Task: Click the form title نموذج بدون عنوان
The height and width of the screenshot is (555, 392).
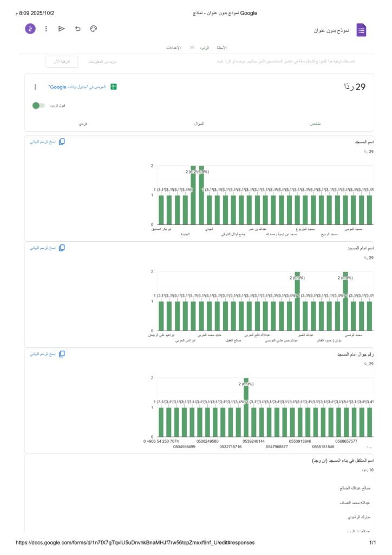Action: pyautogui.click(x=331, y=30)
